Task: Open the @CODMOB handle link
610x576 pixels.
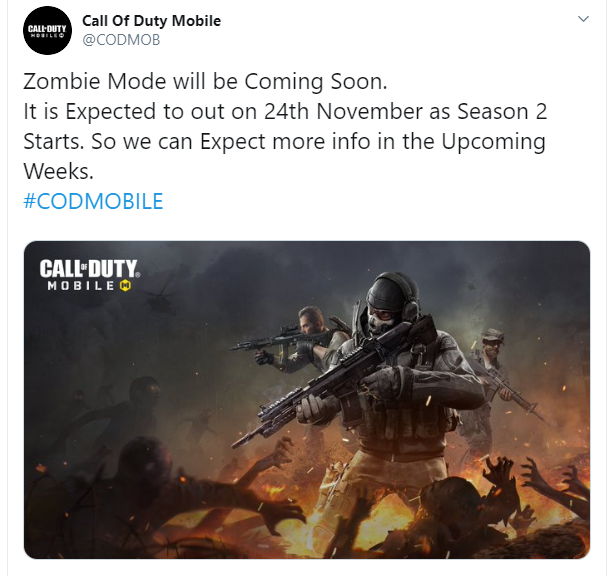Action: click(x=121, y=40)
